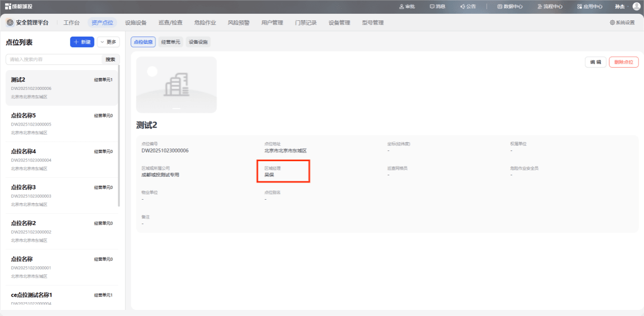Open 系统设置 gear icon

coord(612,22)
